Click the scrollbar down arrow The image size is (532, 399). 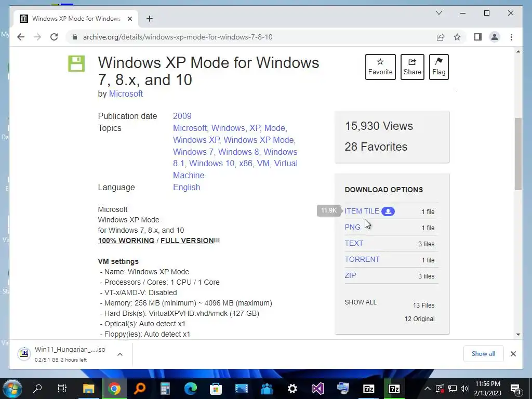[x=518, y=334]
